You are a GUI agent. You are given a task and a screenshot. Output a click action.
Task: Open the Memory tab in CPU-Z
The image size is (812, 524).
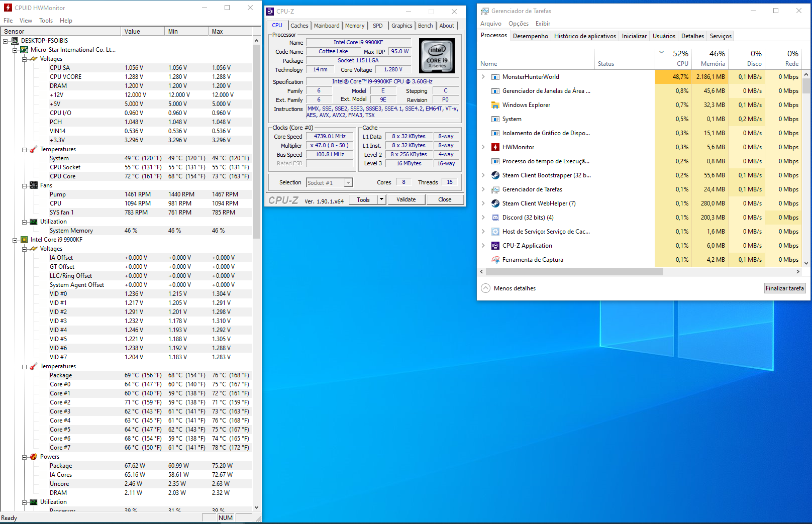click(355, 26)
